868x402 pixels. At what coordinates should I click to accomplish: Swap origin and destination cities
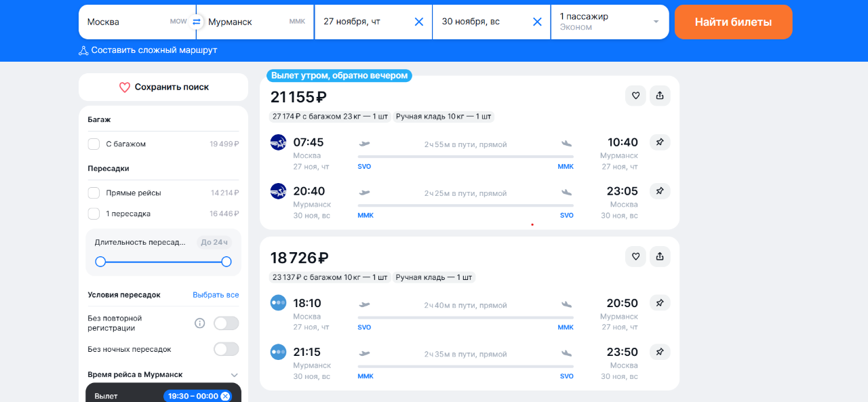(197, 22)
